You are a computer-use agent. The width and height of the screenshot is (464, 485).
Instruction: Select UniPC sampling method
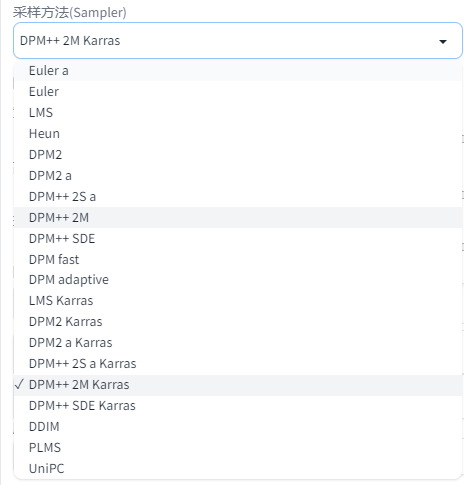pyautogui.click(x=238, y=469)
